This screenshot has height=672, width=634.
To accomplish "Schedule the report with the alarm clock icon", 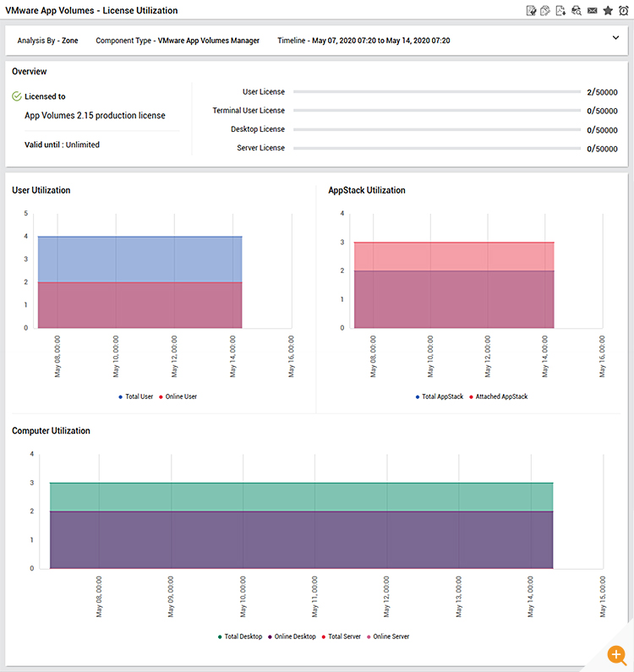I will (624, 11).
